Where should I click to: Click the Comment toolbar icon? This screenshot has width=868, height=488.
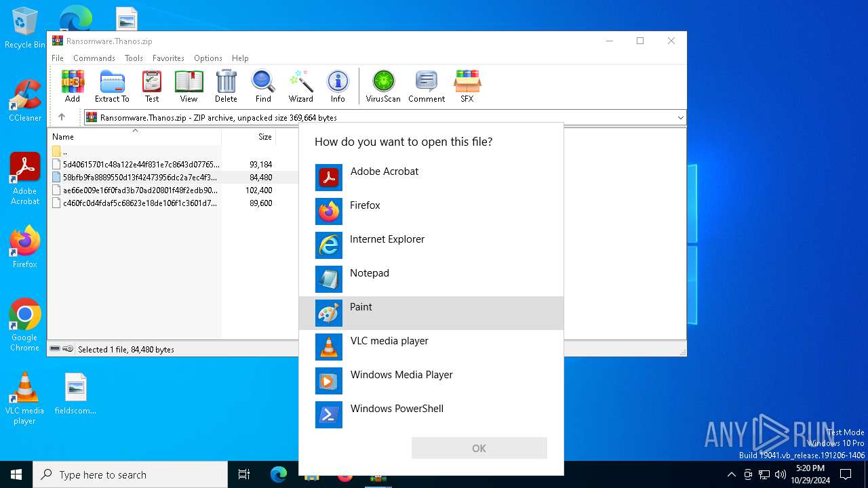pos(427,86)
